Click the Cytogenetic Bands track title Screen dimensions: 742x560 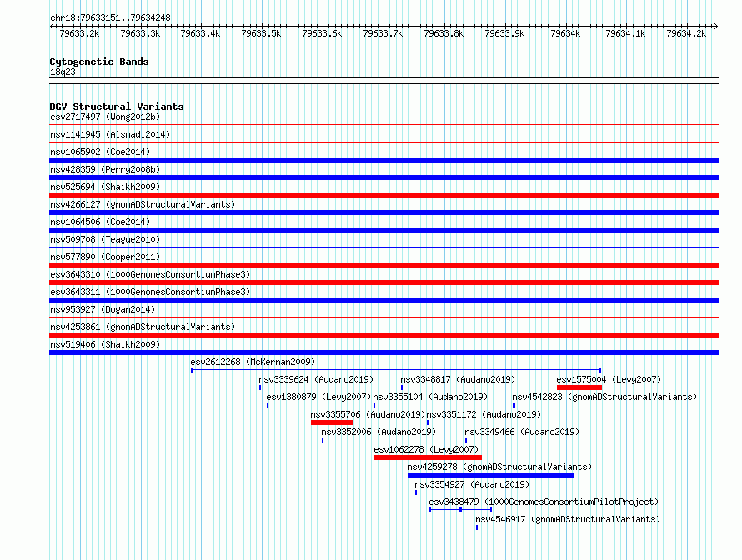tap(99, 62)
